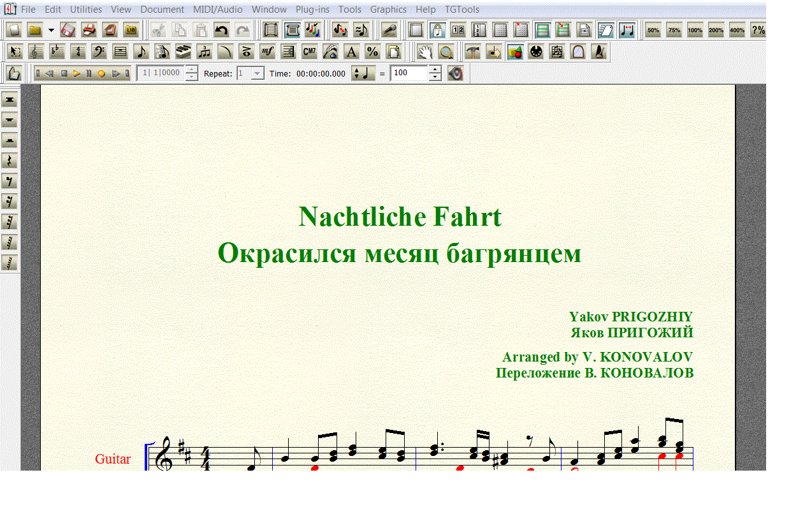Select the Text tool with letter A

351,52
